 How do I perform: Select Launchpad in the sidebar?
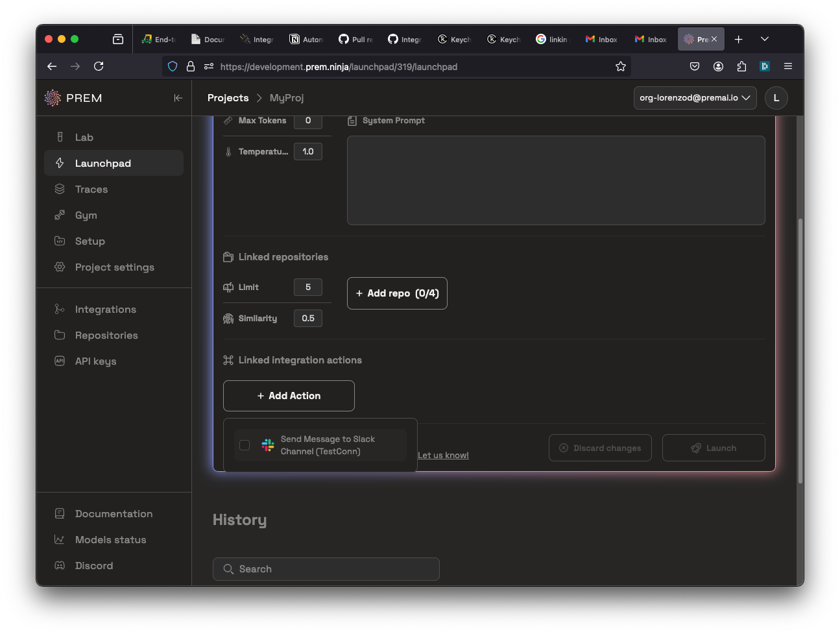click(x=114, y=163)
